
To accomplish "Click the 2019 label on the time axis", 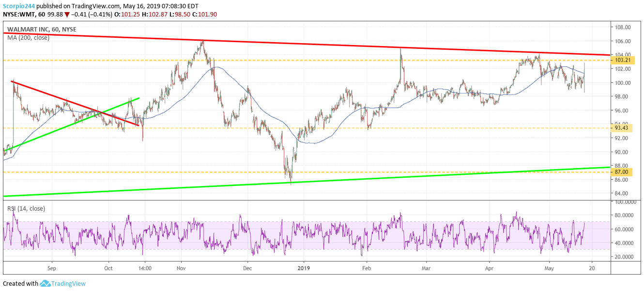I will point(304,267).
